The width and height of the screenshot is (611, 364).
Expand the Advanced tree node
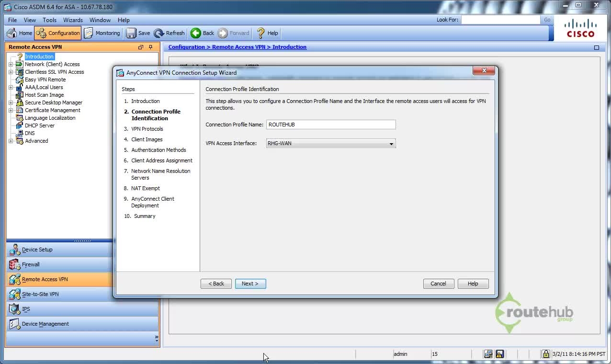[11, 141]
